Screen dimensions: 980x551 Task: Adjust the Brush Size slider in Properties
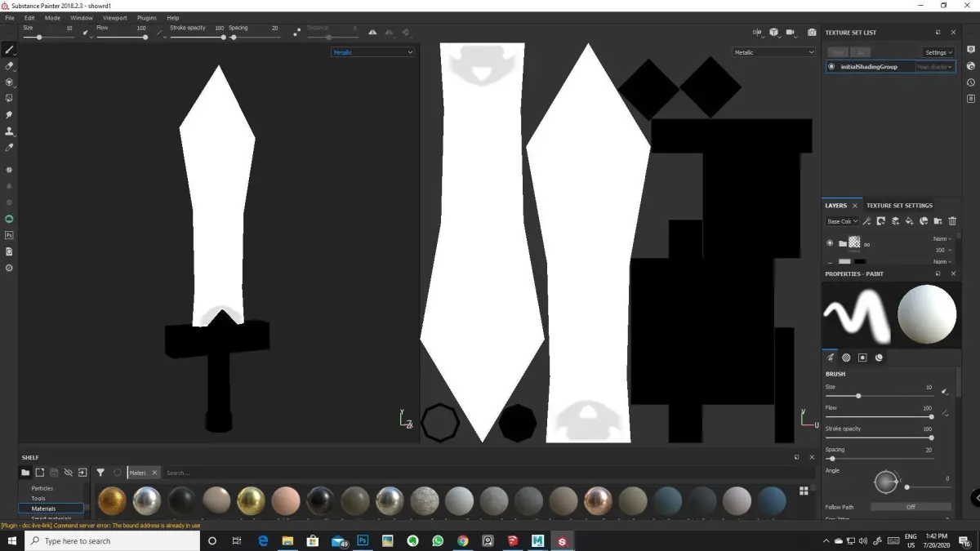click(x=880, y=396)
